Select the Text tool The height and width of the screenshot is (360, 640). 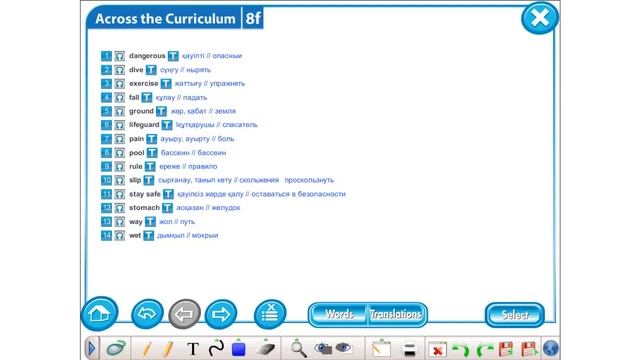193,349
